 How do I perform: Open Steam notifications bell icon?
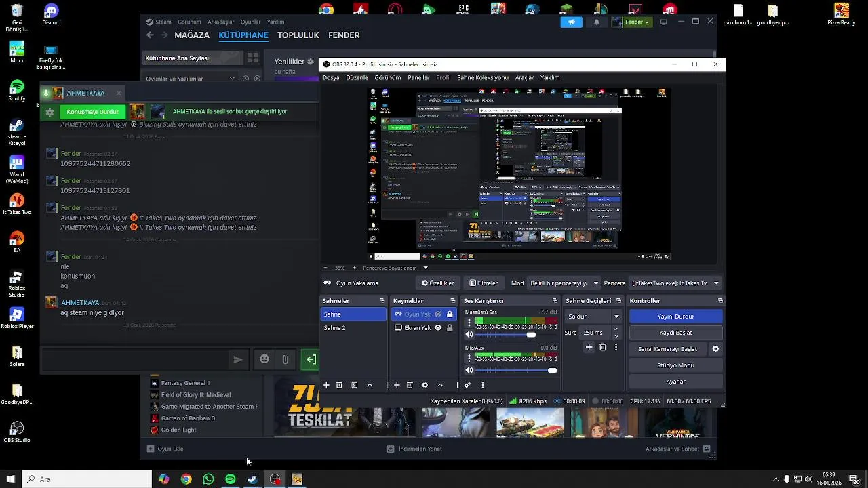click(597, 22)
